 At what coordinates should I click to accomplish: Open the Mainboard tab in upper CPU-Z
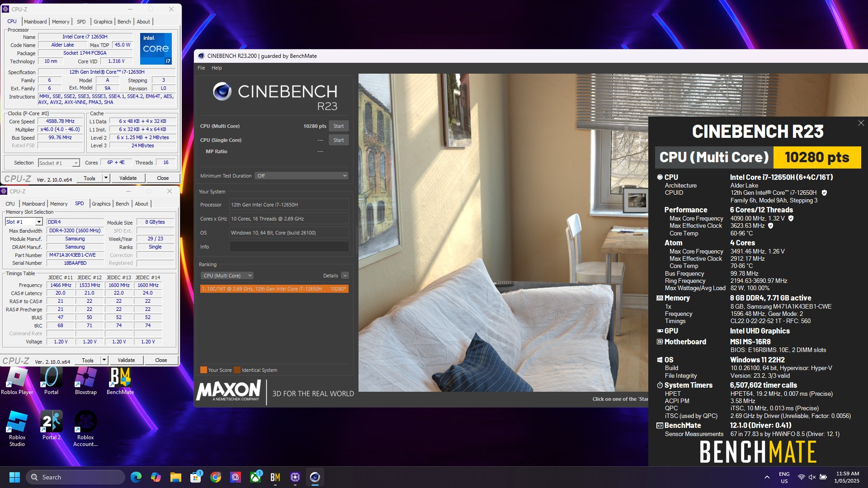point(35,22)
